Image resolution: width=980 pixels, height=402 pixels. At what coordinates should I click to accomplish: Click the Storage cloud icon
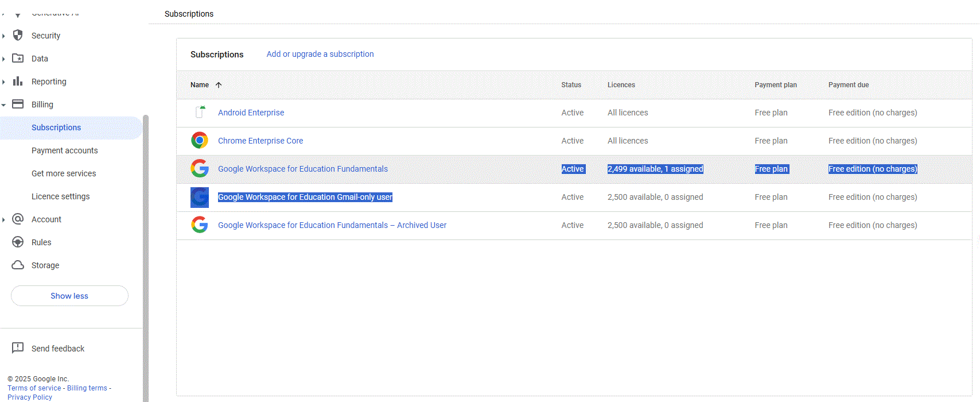tap(18, 265)
